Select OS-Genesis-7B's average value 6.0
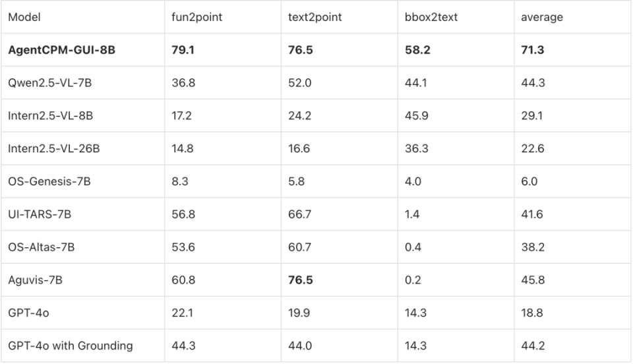The image size is (633, 364). tap(529, 181)
